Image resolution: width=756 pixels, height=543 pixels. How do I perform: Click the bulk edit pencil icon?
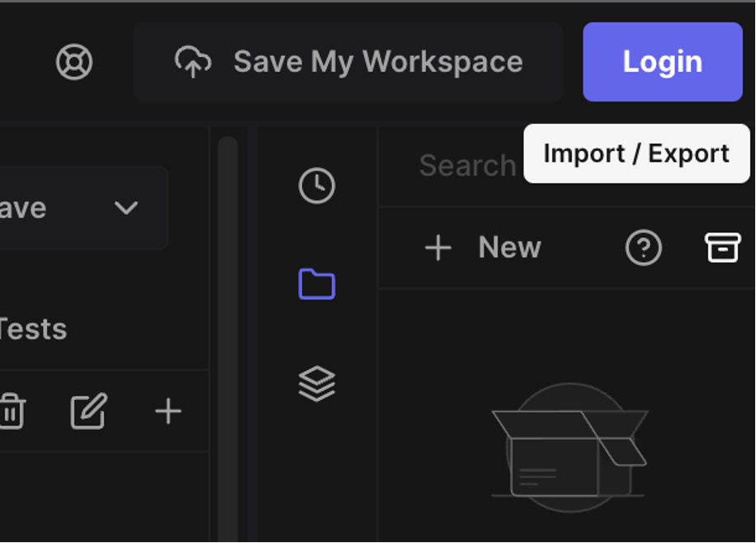88,411
